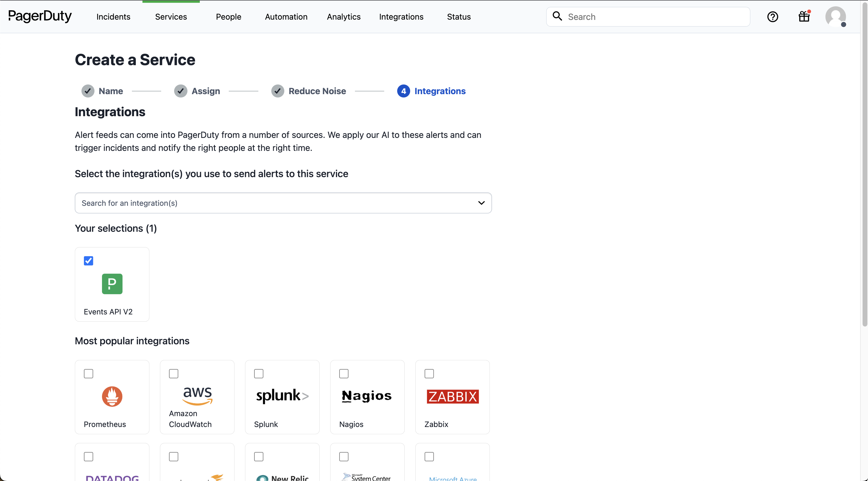Open the gift box what's new icon
This screenshot has height=481, width=868.
point(804,17)
